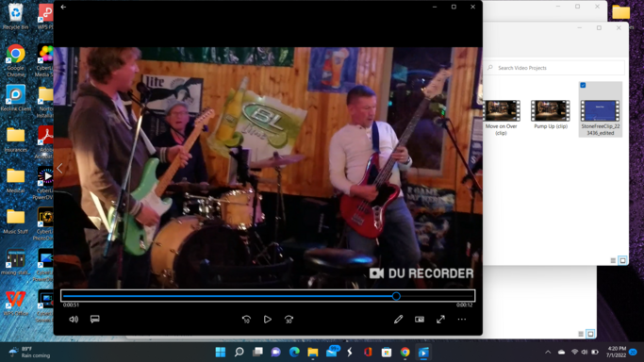Uncheck the StoneFreeClip file checkbox
The image size is (644, 362).
click(x=583, y=85)
